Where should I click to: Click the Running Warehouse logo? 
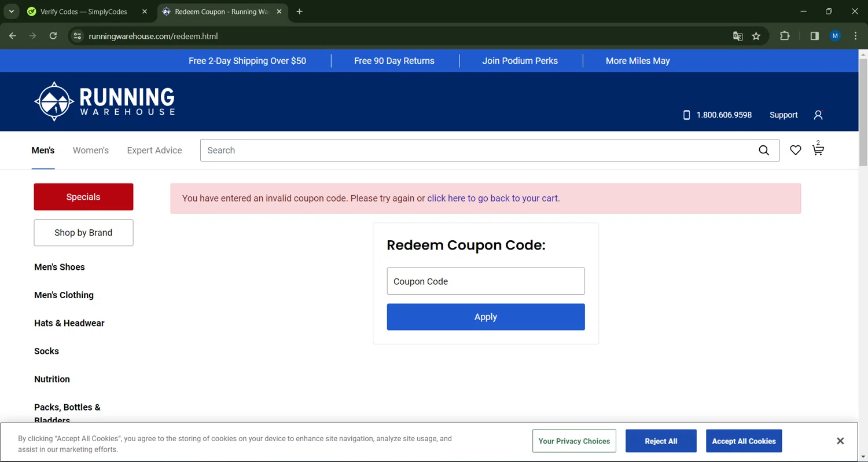click(105, 101)
